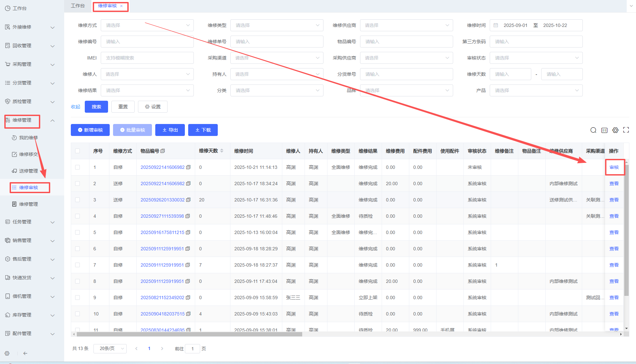This screenshot has height=364, width=636.
Task: Select the checkbox for row 5
Action: click(77, 232)
